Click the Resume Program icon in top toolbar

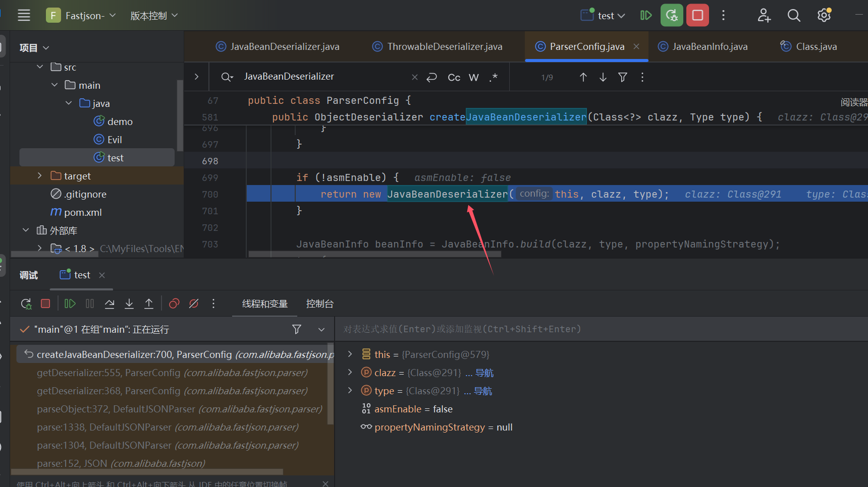click(646, 16)
